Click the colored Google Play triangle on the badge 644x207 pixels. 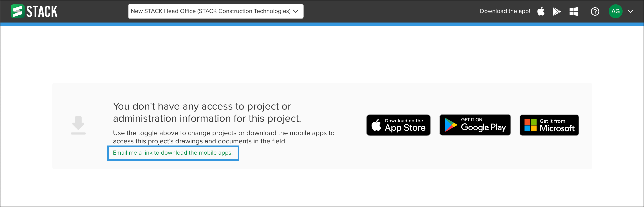(x=451, y=125)
